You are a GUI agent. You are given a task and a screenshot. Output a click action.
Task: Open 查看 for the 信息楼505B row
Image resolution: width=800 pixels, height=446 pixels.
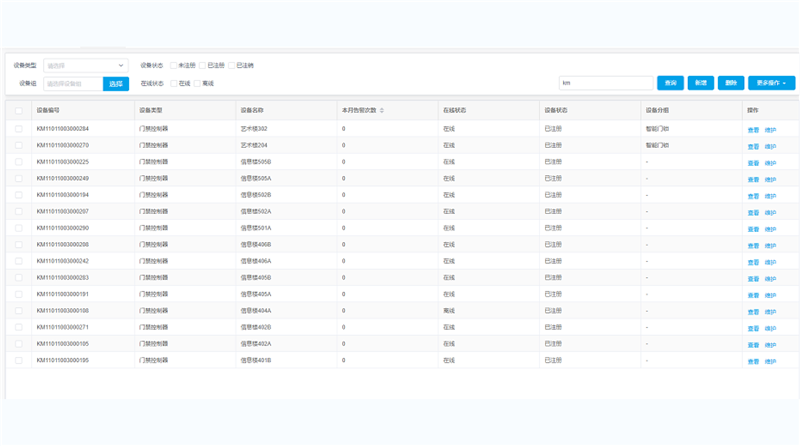coord(754,163)
